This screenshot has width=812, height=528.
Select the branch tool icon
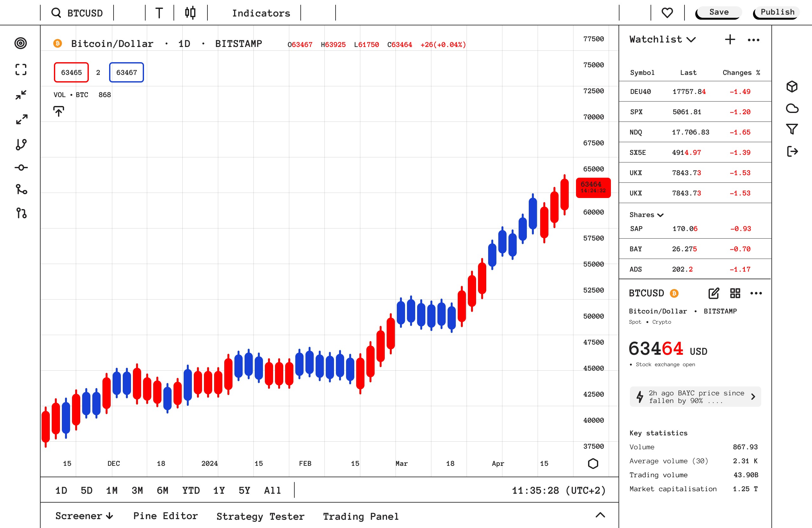(21, 144)
